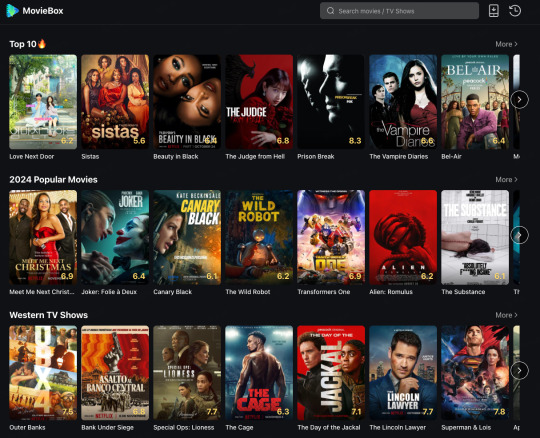This screenshot has height=438, width=540.
Task: Click The Wild Robot title text
Action: coord(248,292)
